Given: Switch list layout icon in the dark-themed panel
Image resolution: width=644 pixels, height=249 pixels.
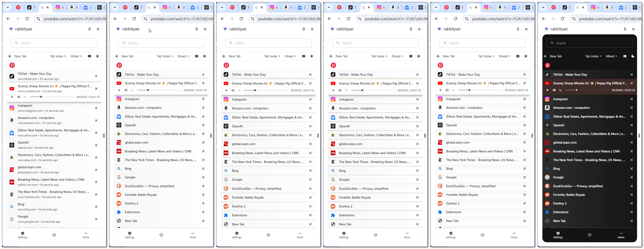Looking at the screenshot, I should pyautogui.click(x=625, y=56).
